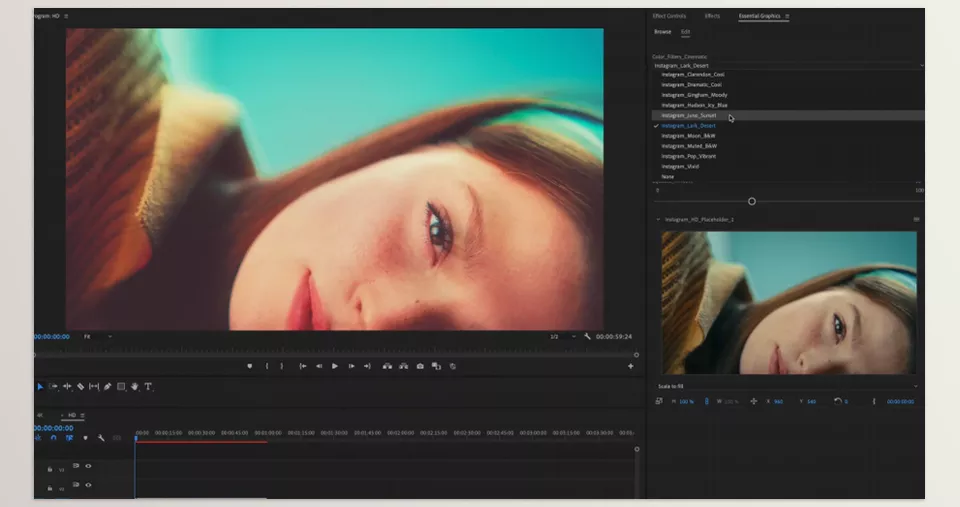
Task: Step back one frame
Action: (319, 366)
